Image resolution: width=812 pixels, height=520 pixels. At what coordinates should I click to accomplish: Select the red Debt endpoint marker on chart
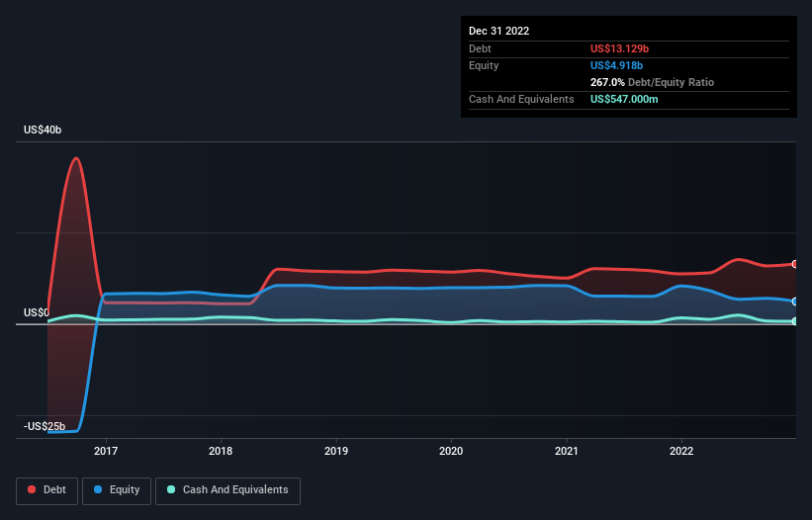795,264
